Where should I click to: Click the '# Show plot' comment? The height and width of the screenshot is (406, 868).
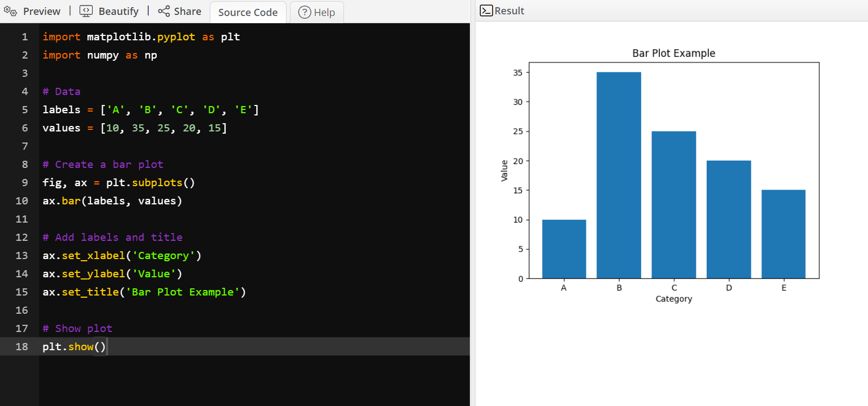pos(77,329)
